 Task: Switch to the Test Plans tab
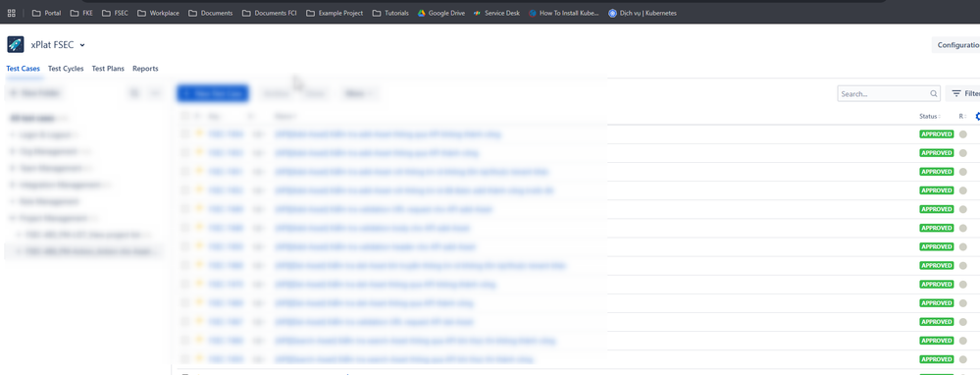pyautogui.click(x=108, y=69)
